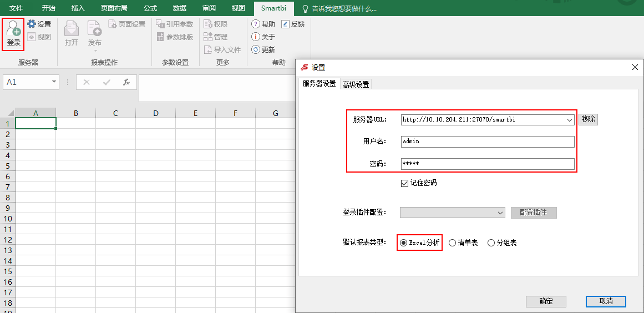Select 服务器设置 tab in dialog
The width and height of the screenshot is (644, 313).
click(319, 83)
